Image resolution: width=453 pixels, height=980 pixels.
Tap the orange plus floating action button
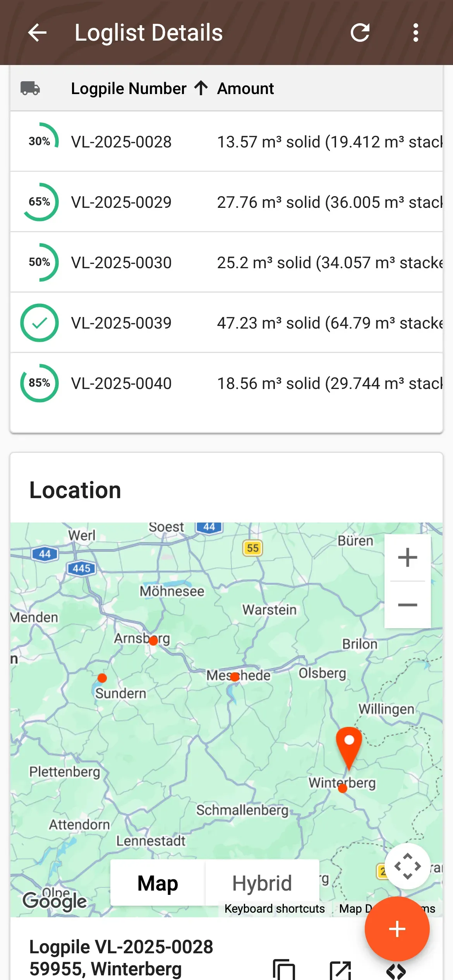point(397,929)
